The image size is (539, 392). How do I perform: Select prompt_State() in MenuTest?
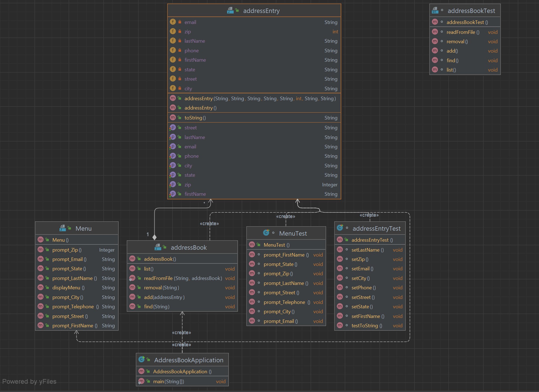[286, 264]
